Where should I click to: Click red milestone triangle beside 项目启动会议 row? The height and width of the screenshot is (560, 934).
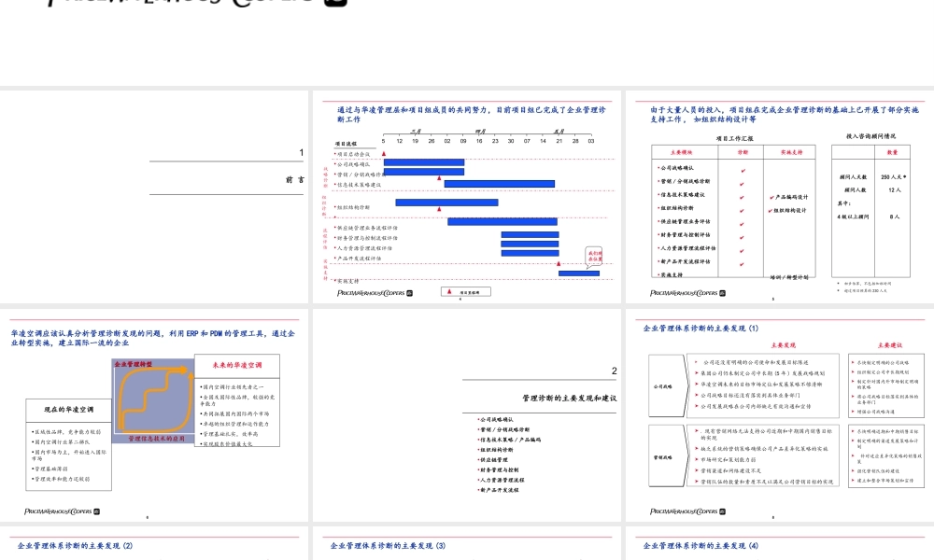(x=384, y=153)
